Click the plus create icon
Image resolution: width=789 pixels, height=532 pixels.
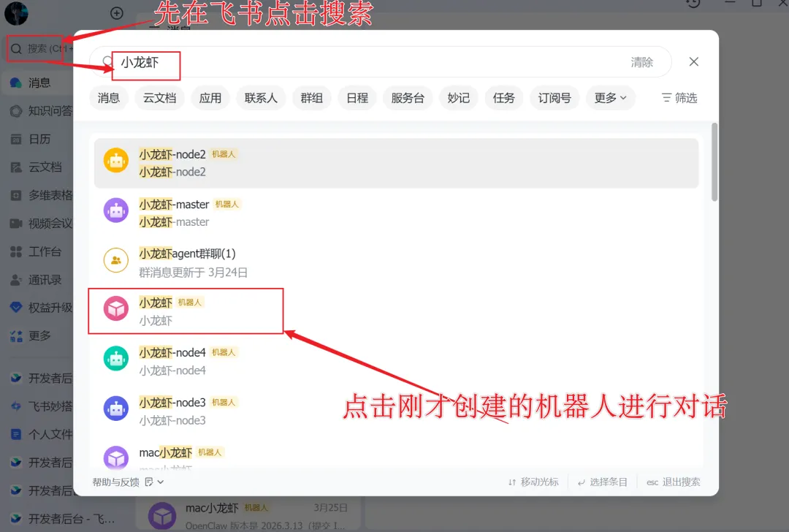[x=117, y=13]
